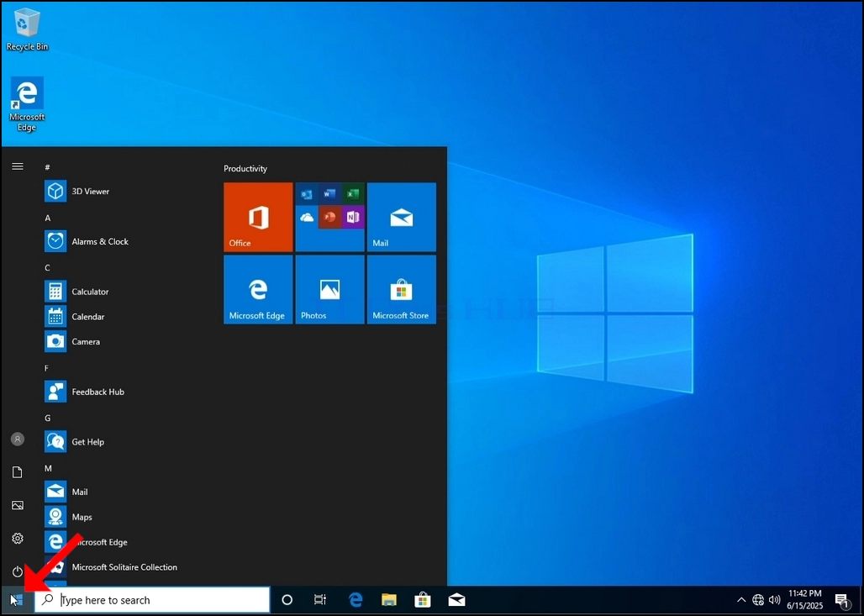Launch Microsoft Edge from the app list

click(124, 542)
